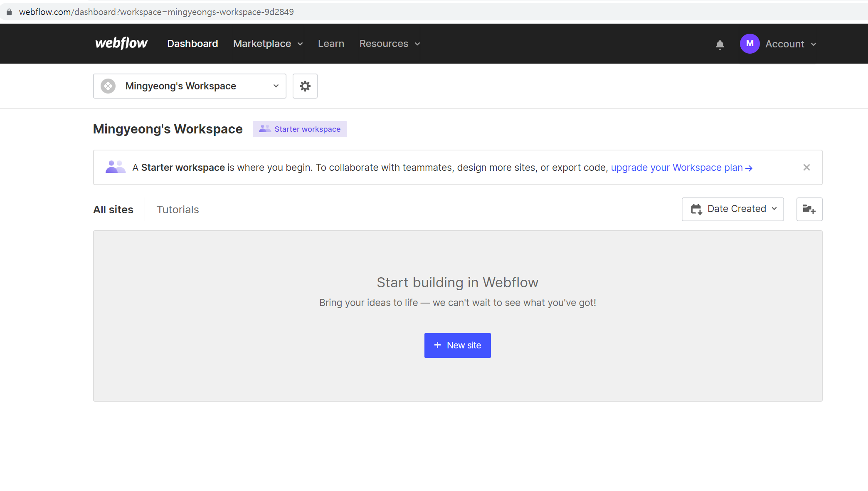Open the Account dropdown
The width and height of the screenshot is (868, 491).
(791, 44)
